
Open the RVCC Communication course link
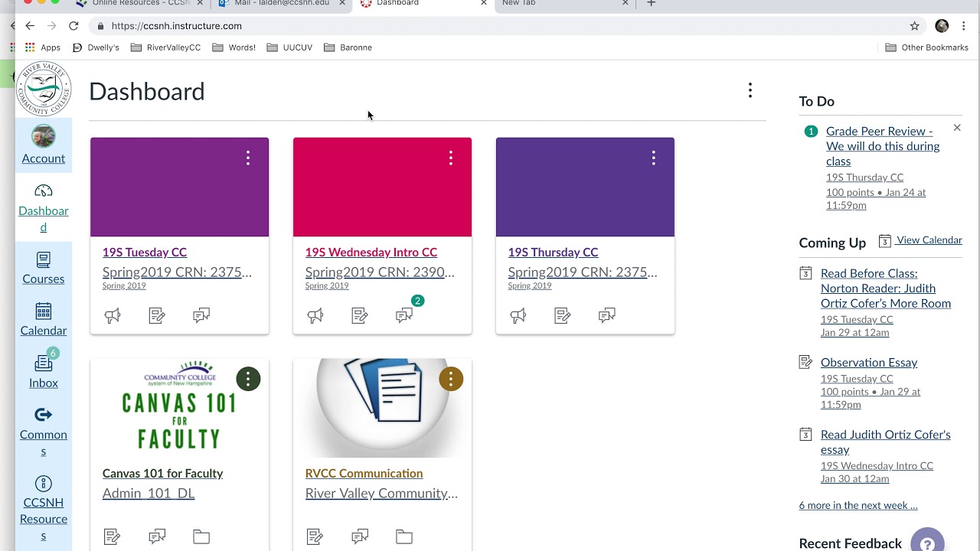click(364, 473)
